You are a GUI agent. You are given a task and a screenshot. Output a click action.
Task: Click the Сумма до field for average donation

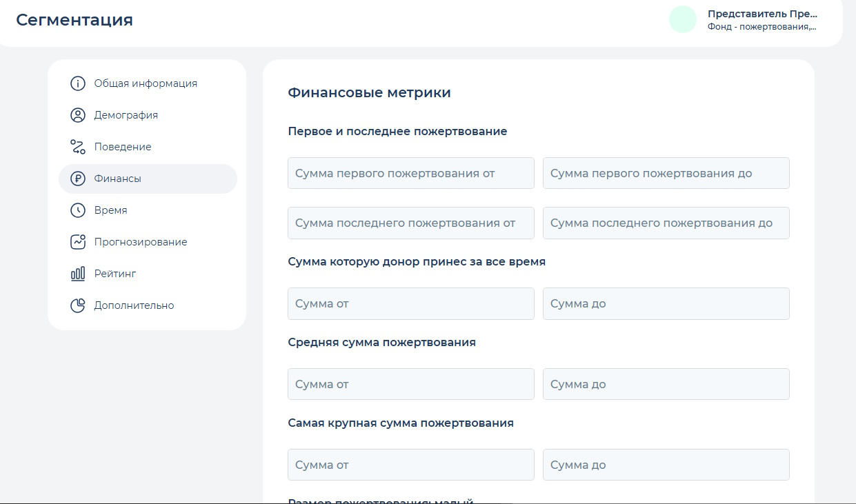click(666, 384)
